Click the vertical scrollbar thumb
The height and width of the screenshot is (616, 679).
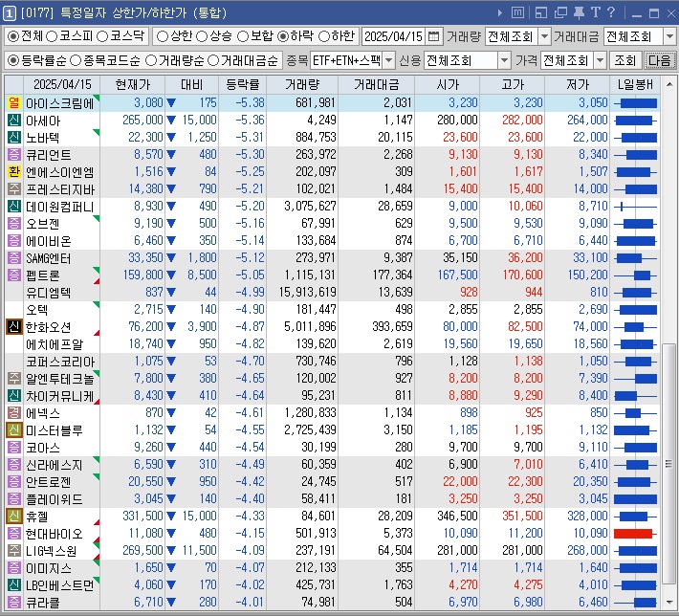click(669, 464)
